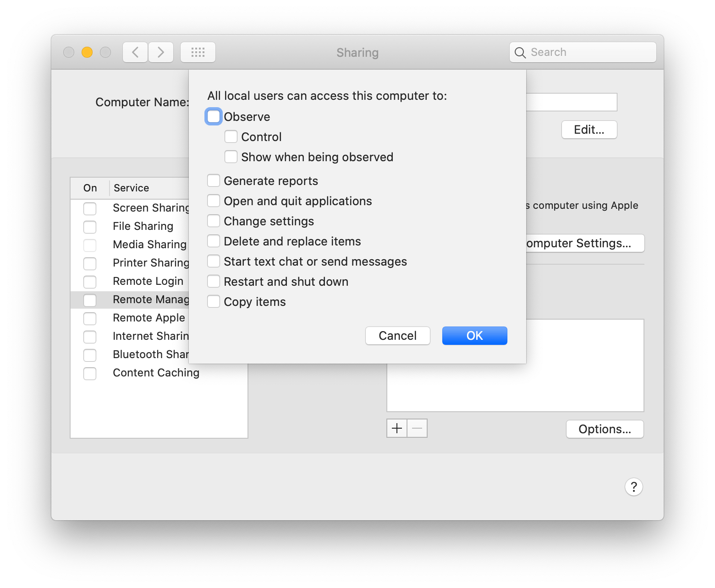Check Generate reports
The width and height of the screenshot is (715, 588).
[x=214, y=180]
